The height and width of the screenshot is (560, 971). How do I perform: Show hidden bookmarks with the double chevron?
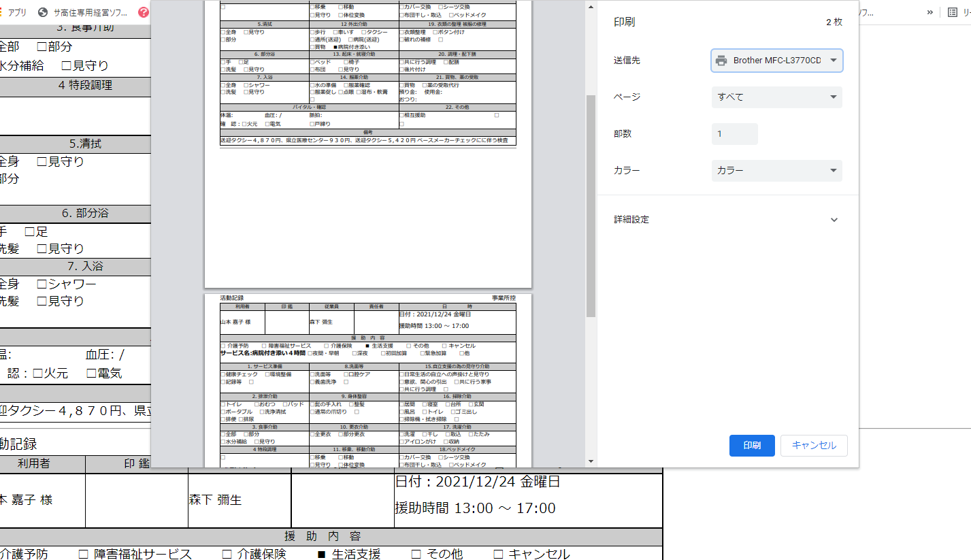coord(929,12)
